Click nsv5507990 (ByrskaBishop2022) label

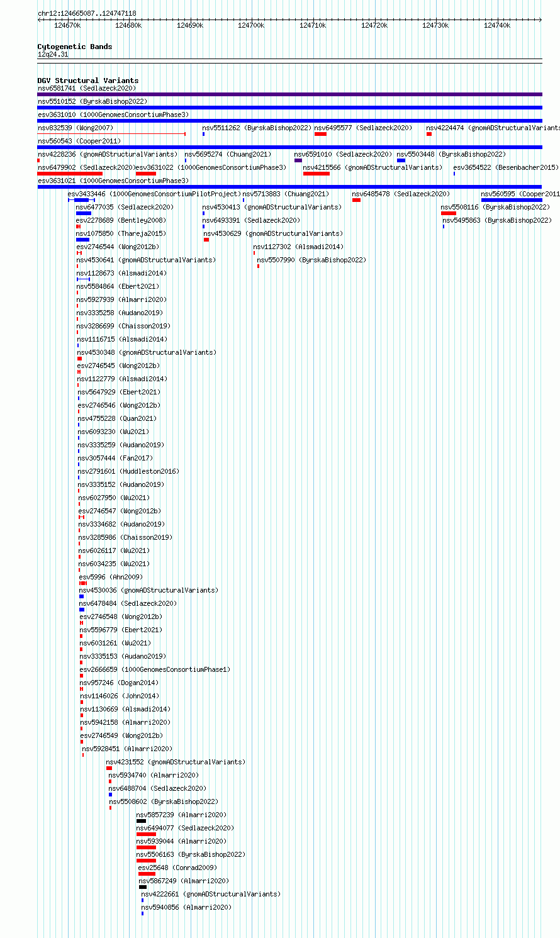click(x=311, y=260)
